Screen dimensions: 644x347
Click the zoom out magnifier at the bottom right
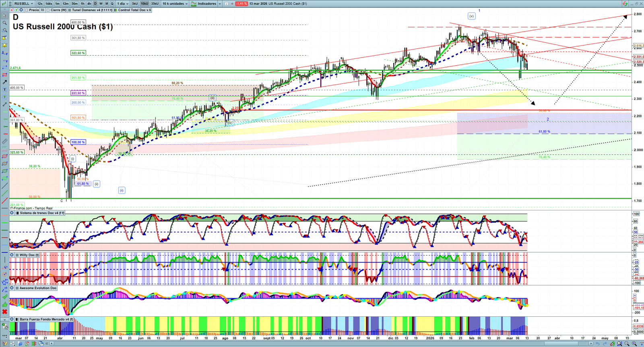tap(627, 343)
